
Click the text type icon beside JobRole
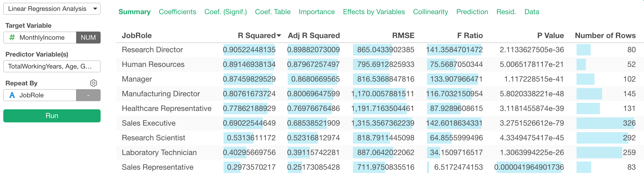pos(11,95)
